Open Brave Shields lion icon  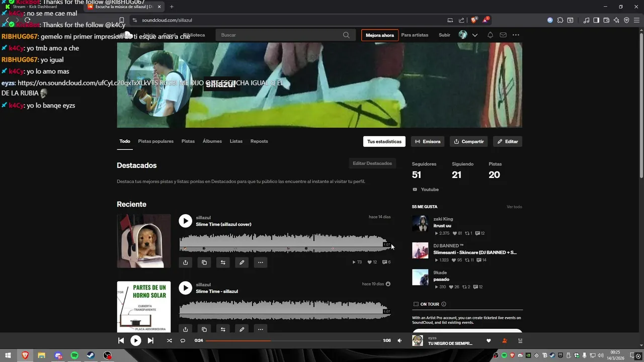(x=473, y=20)
